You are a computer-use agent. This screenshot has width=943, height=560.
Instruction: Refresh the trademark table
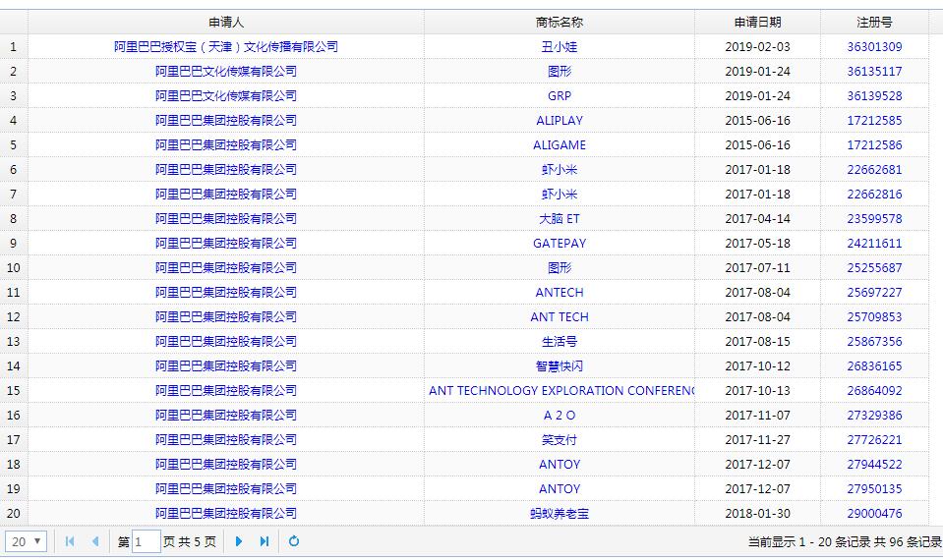[x=293, y=541]
